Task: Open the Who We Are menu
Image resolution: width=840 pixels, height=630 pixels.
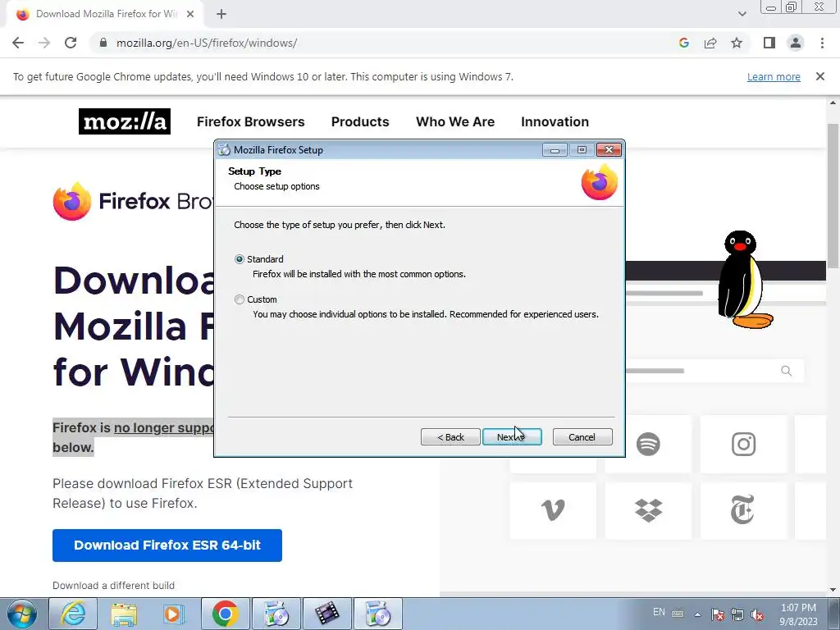Action: [x=455, y=121]
